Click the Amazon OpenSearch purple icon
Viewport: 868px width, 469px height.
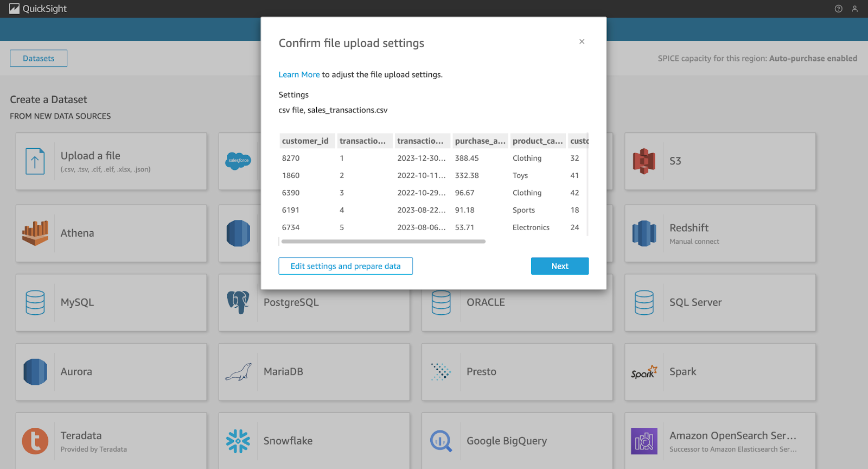coord(644,441)
